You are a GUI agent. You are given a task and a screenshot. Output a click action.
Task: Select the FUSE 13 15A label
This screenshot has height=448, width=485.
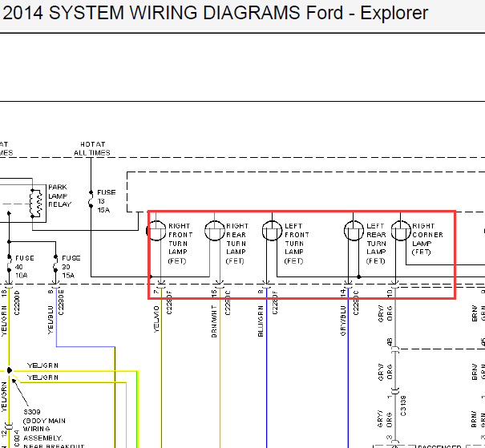(106, 201)
